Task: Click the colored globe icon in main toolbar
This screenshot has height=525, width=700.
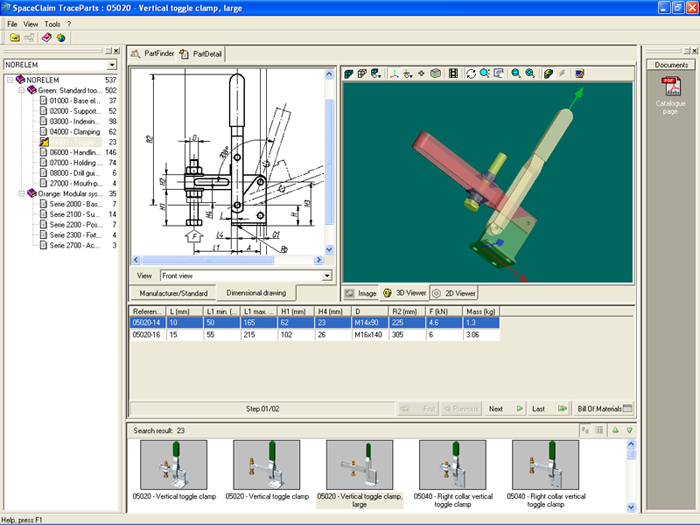Action: click(x=61, y=37)
